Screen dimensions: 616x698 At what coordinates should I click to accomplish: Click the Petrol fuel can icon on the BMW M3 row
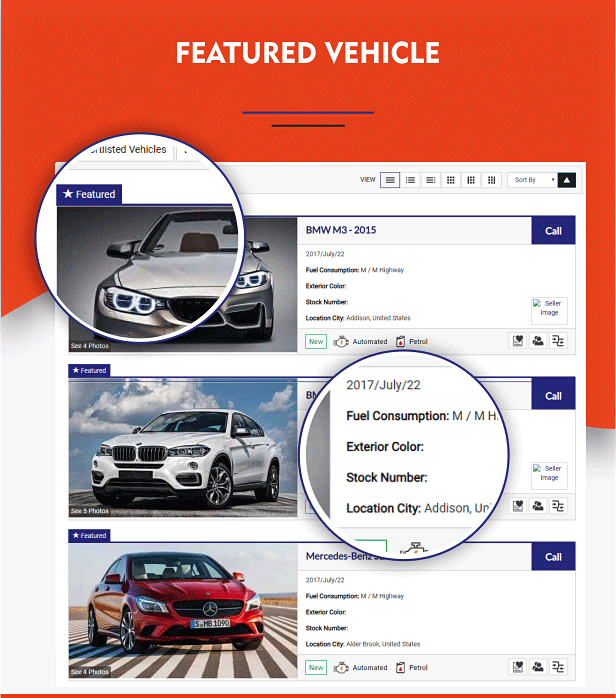pos(401,341)
